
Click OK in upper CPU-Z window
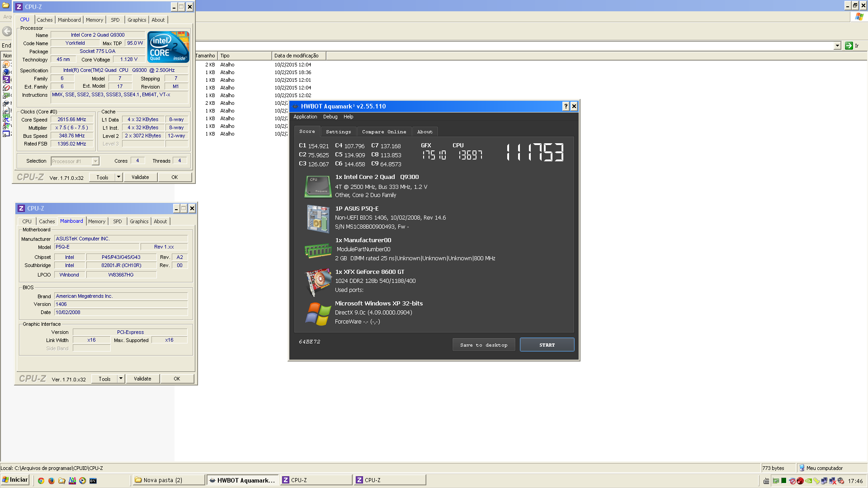point(175,177)
